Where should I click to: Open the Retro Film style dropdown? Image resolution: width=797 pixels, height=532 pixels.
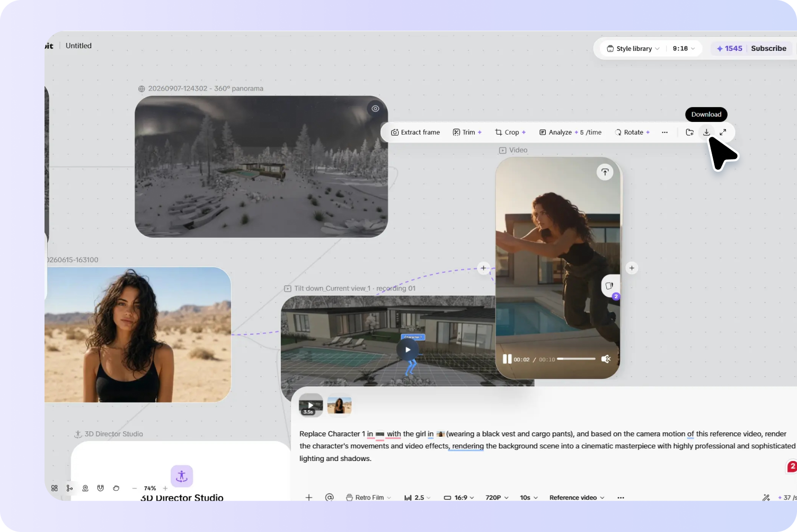coord(369,498)
